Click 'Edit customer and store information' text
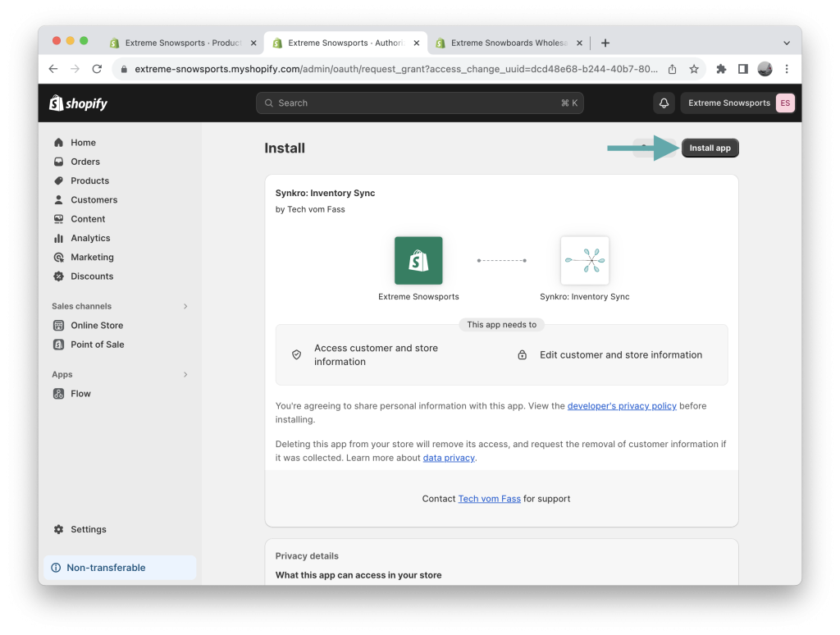840x635 pixels. tap(621, 354)
